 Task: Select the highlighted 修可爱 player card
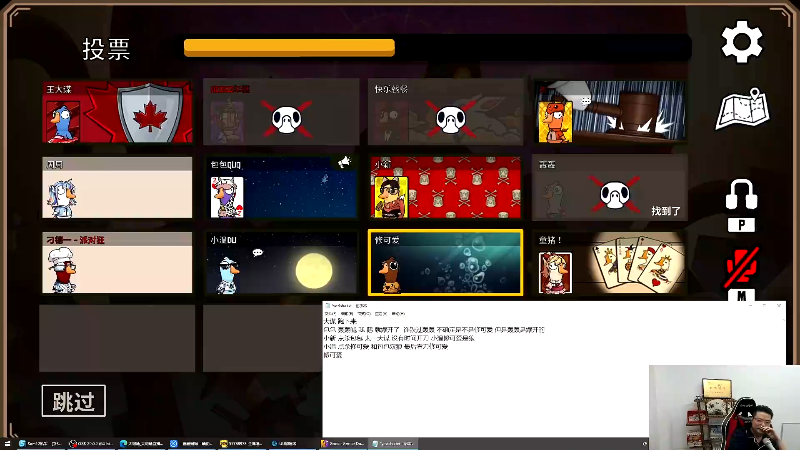point(446,263)
